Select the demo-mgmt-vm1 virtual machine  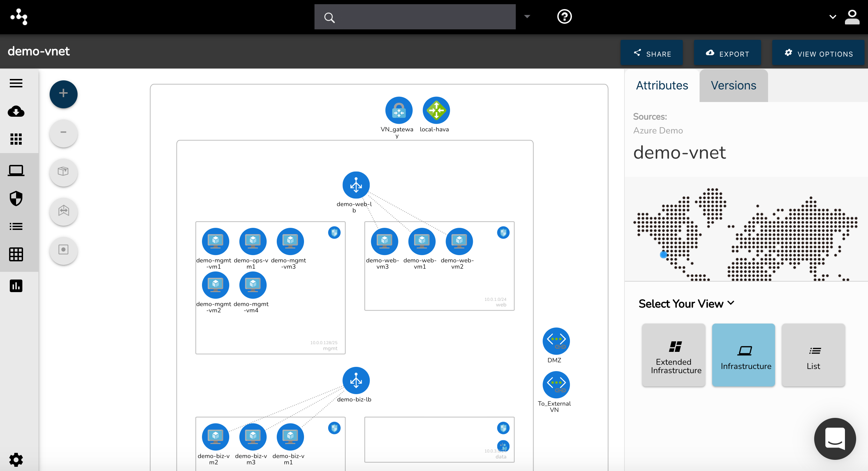click(x=216, y=241)
